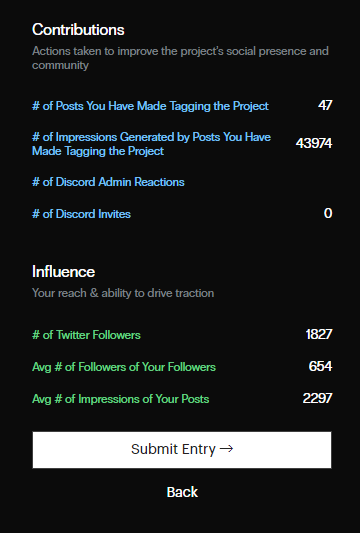This screenshot has height=533, width=360.
Task: Click the reach and traction description text
Action: tap(123, 293)
